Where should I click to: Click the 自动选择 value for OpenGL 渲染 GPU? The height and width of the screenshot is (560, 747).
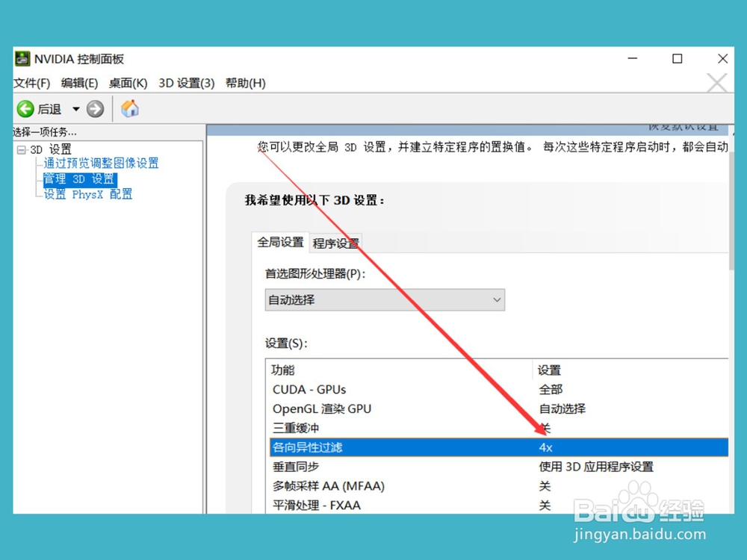point(562,409)
